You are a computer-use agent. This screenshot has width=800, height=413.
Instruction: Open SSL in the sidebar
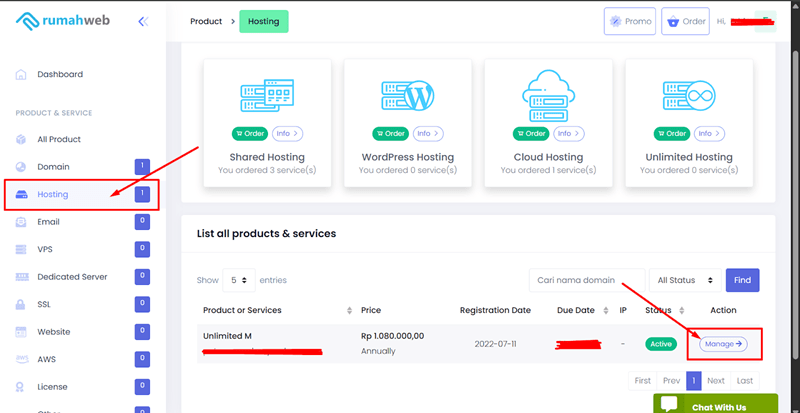point(44,305)
